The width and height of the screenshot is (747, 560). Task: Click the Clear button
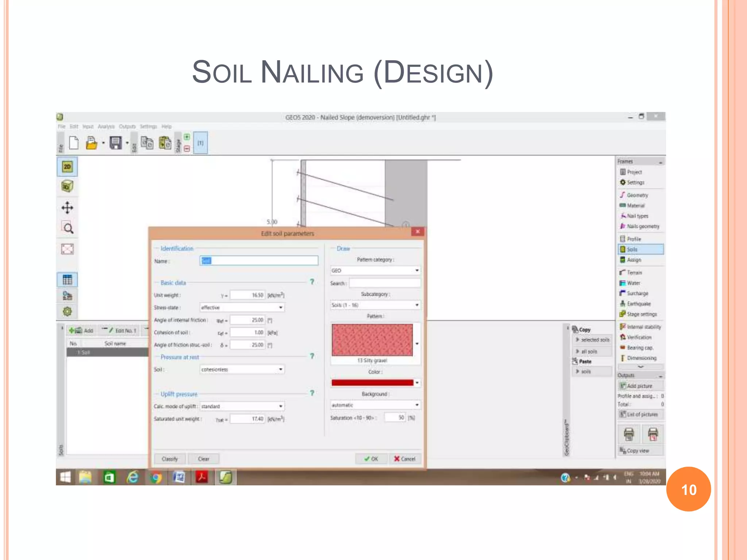[204, 459]
